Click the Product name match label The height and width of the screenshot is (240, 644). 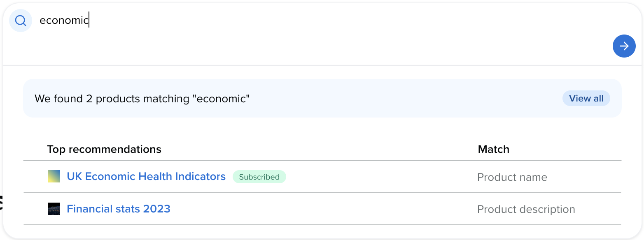512,177
